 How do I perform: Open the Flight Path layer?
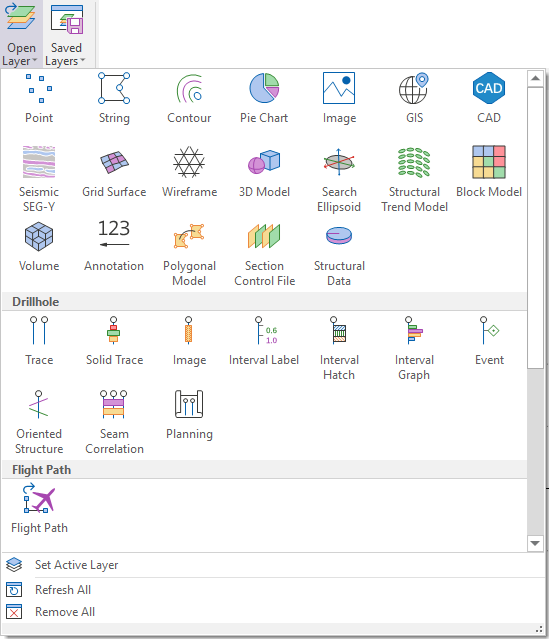tap(39, 509)
